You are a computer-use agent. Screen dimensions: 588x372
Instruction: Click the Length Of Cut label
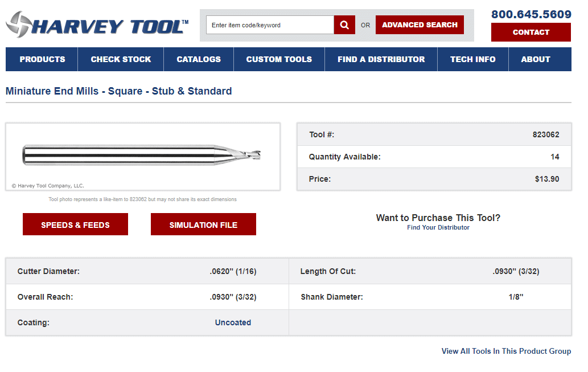click(328, 271)
